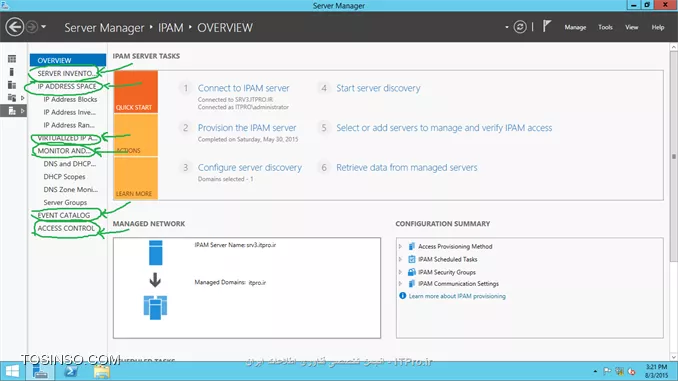The width and height of the screenshot is (678, 381).
Task: Open DNS Zone Monitoring item
Action: 70,189
